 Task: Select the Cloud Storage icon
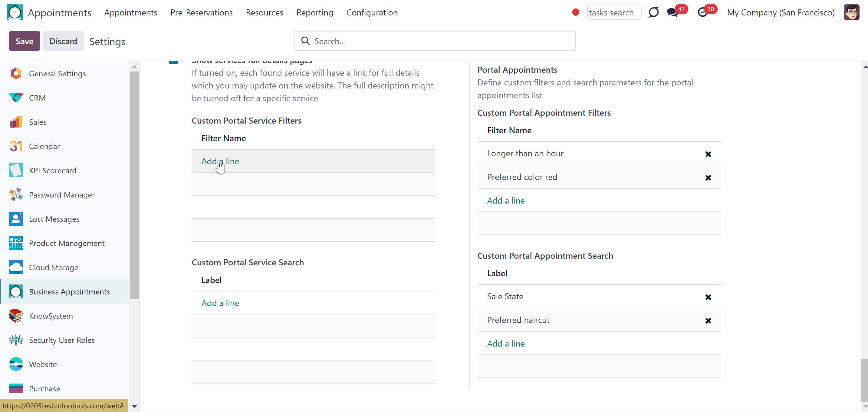(16, 267)
